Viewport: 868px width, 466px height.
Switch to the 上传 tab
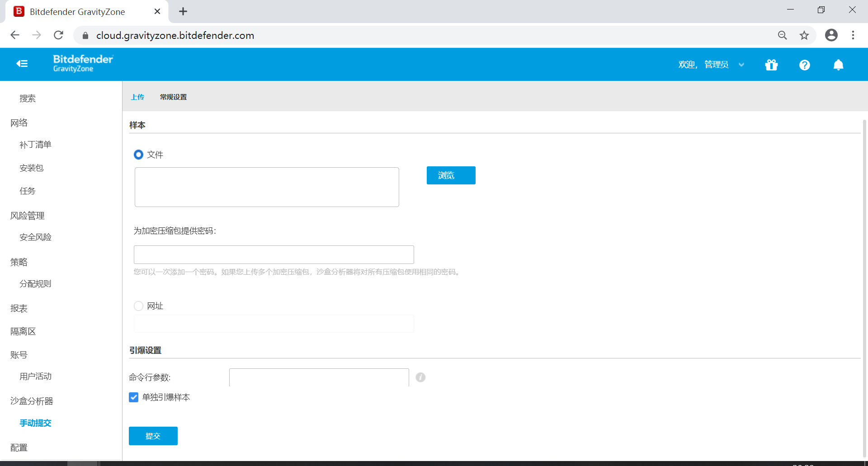pos(137,97)
